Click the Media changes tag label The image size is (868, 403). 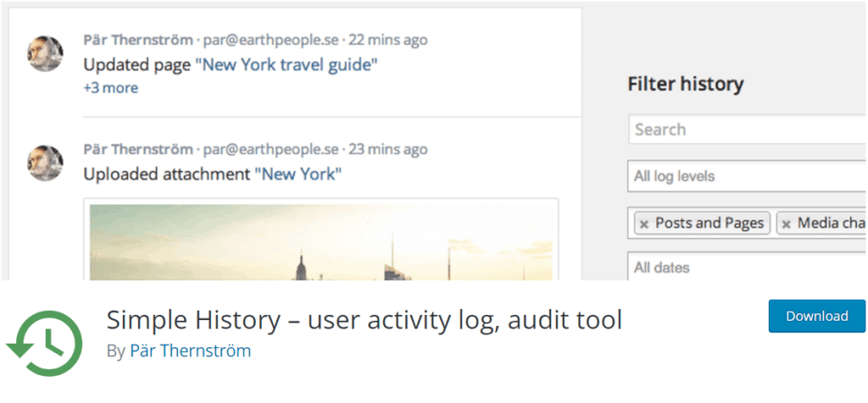click(832, 224)
